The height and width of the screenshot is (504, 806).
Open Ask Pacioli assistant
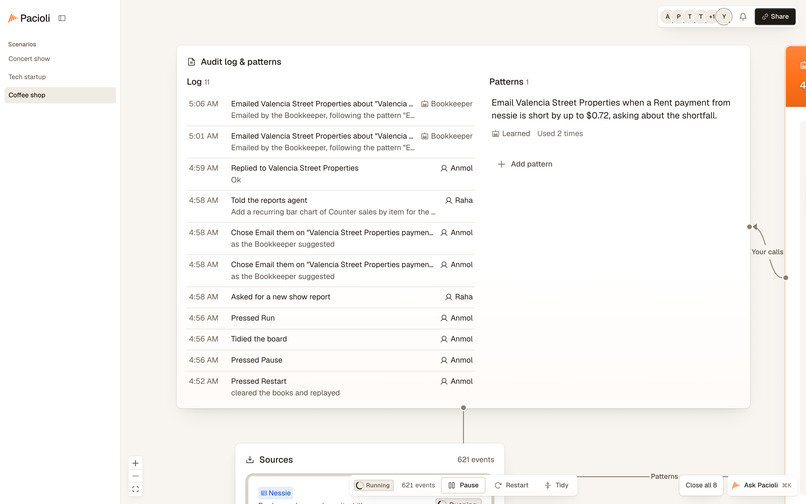(x=761, y=485)
